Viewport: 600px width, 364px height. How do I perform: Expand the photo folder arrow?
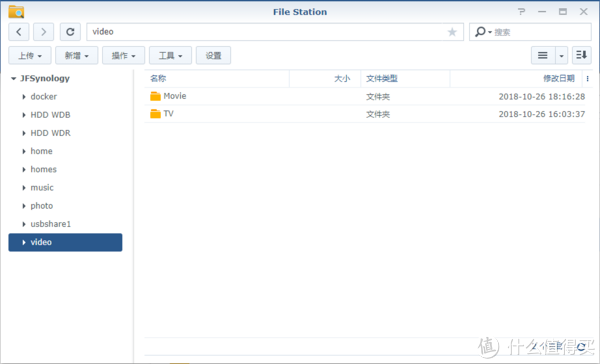24,206
